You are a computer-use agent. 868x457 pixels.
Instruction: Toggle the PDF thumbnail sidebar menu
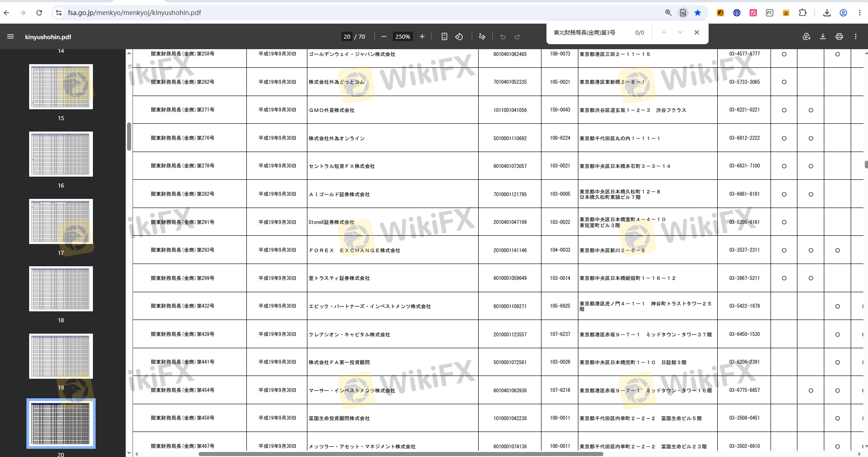pos(10,36)
